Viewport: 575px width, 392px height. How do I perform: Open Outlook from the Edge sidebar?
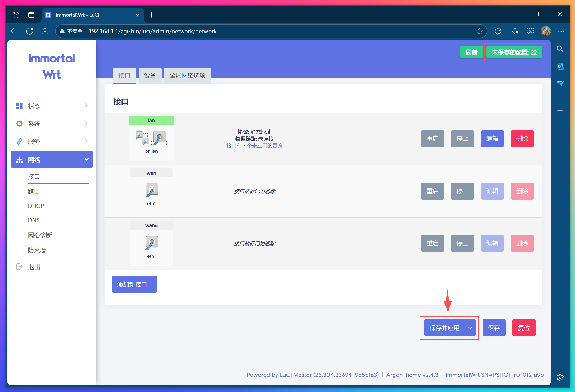point(560,66)
